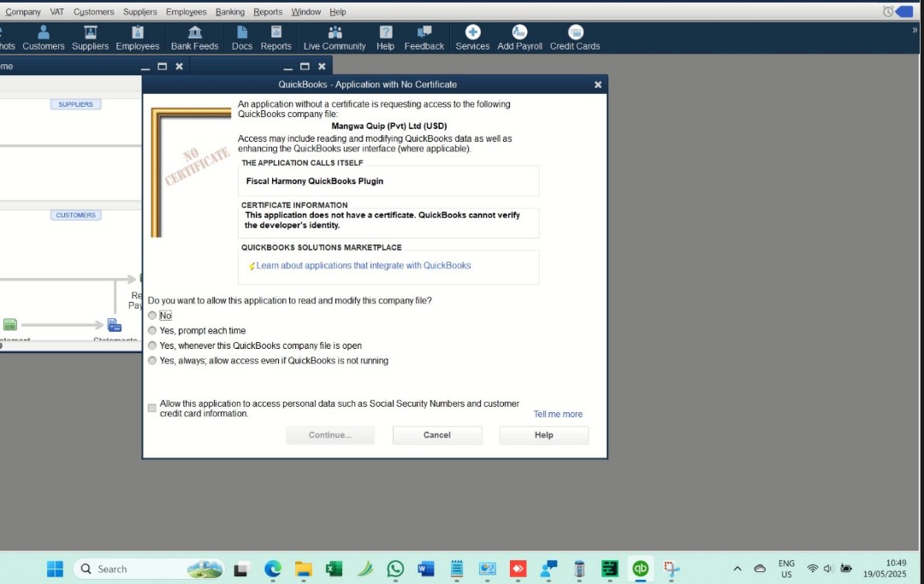This screenshot has width=924, height=584.
Task: Open Credit Cards toolbar icon
Action: tap(575, 38)
